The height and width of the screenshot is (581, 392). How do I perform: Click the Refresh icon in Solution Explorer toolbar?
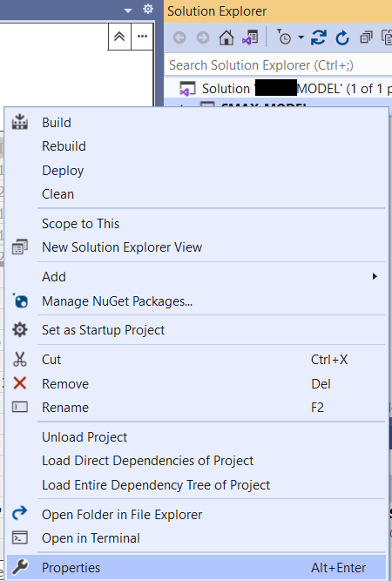(342, 37)
